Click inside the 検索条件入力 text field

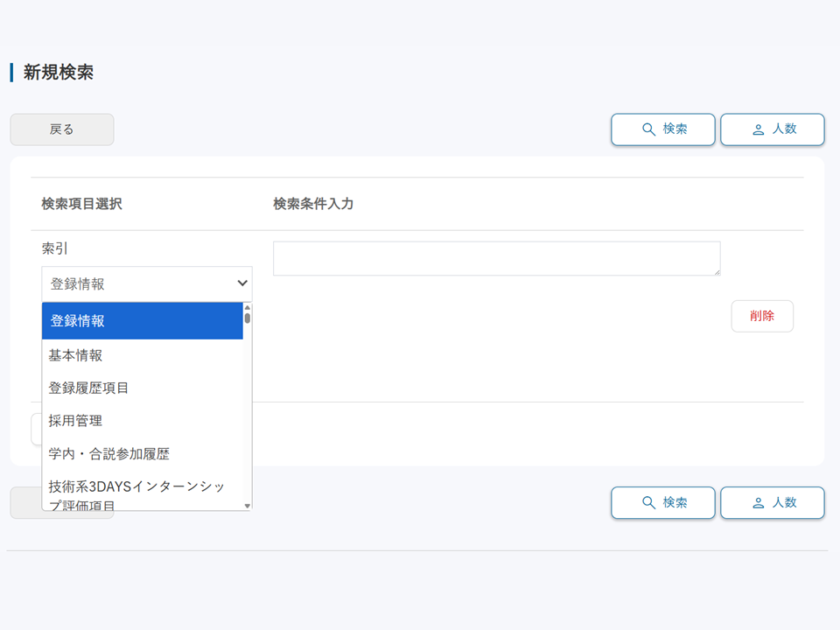click(x=496, y=258)
